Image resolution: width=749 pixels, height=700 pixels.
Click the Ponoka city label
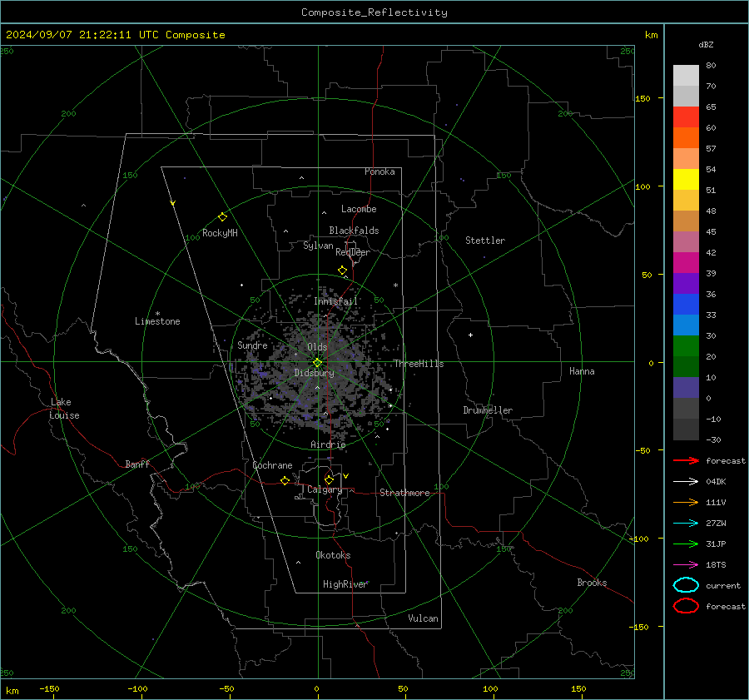click(x=379, y=171)
